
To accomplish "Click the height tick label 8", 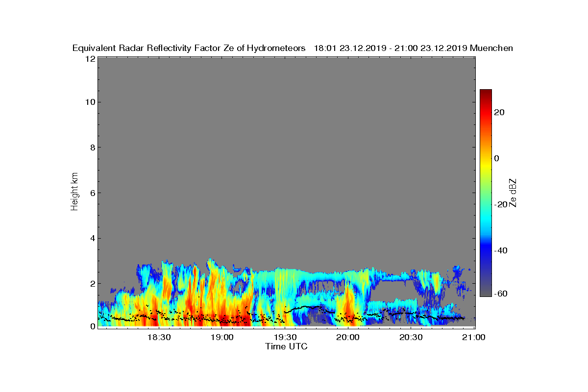I will click(92, 147).
